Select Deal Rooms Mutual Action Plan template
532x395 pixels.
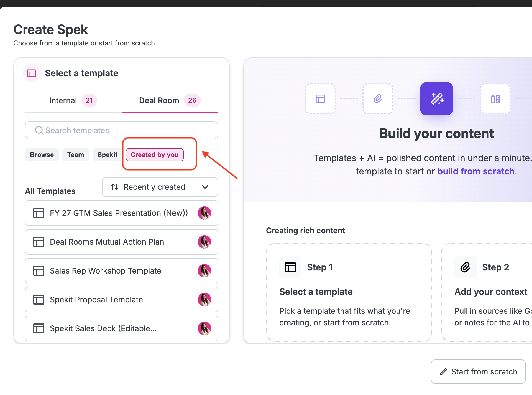pos(121,242)
